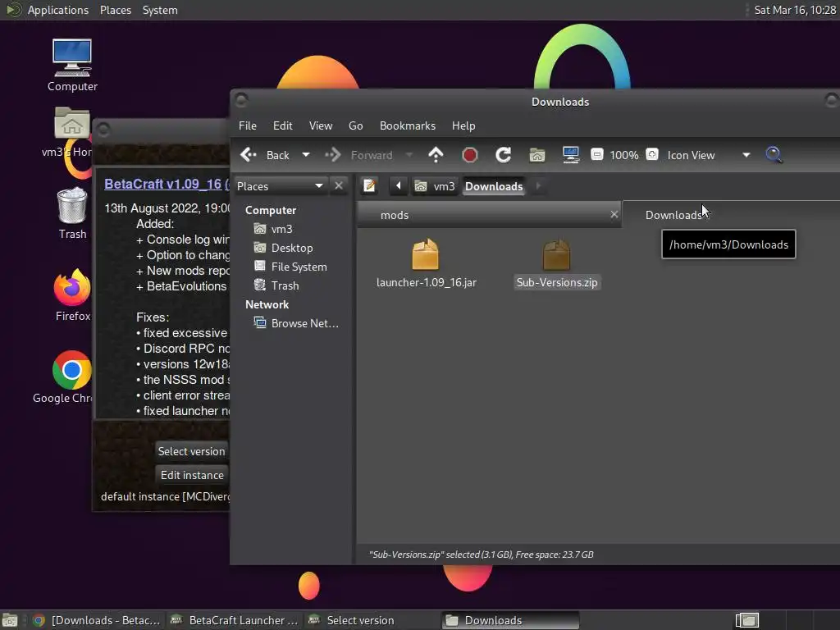Toggle the text location entry pencil icon

pos(369,186)
